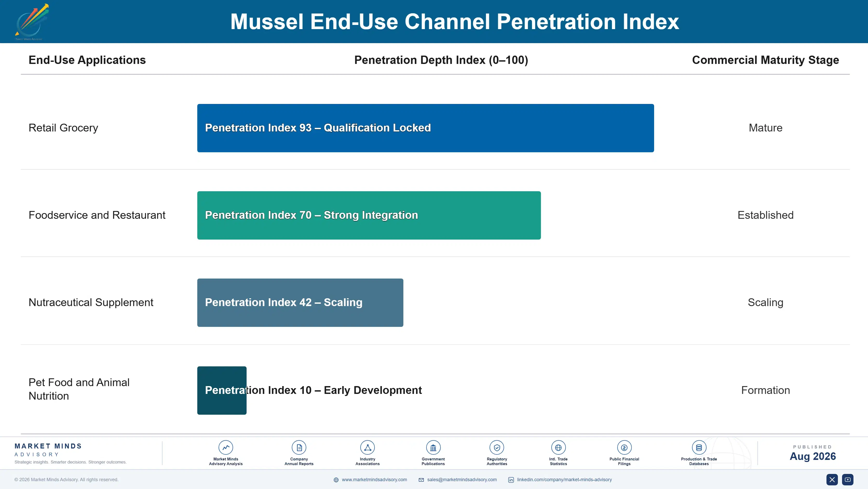The height and width of the screenshot is (489, 868).
Task: Click the Public Financial Filings icon
Action: 624,447
